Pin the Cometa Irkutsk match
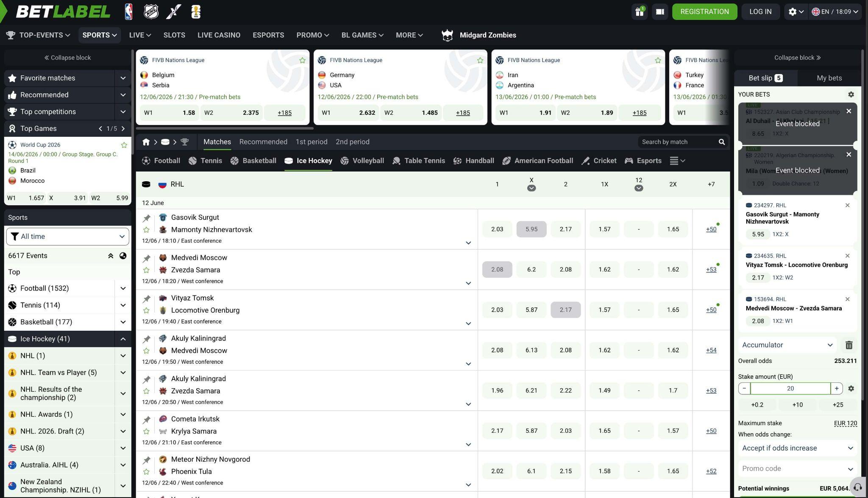Image resolution: width=868 pixels, height=498 pixels. pyautogui.click(x=146, y=420)
